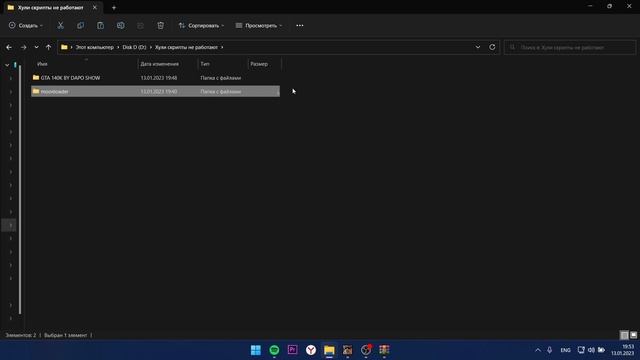The width and height of the screenshot is (640, 360).
Task: Open the three-dots See more menu
Action: tap(300, 25)
